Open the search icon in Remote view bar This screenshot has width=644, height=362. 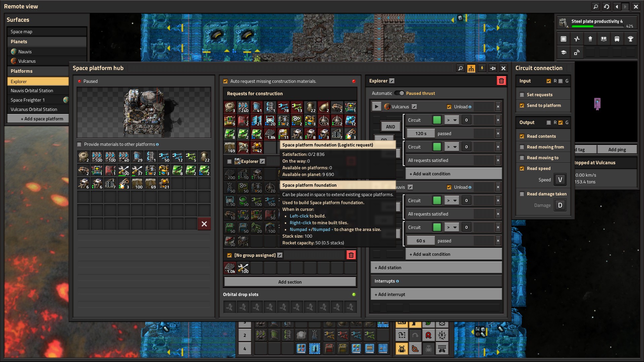pos(596,6)
